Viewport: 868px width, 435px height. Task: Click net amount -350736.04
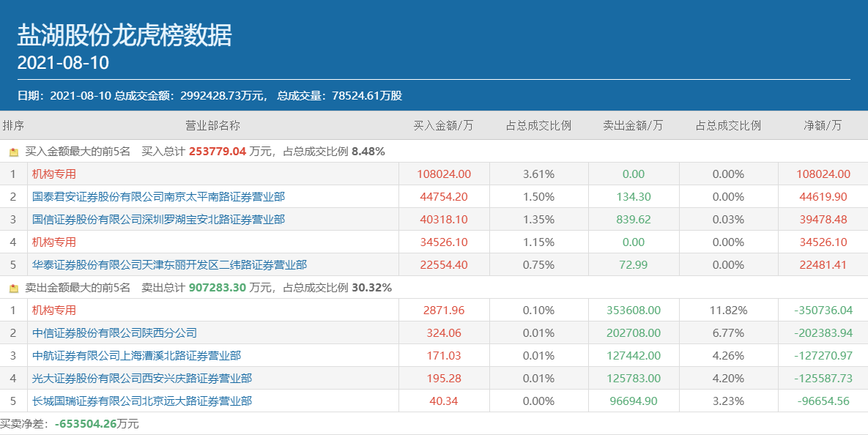pos(824,310)
